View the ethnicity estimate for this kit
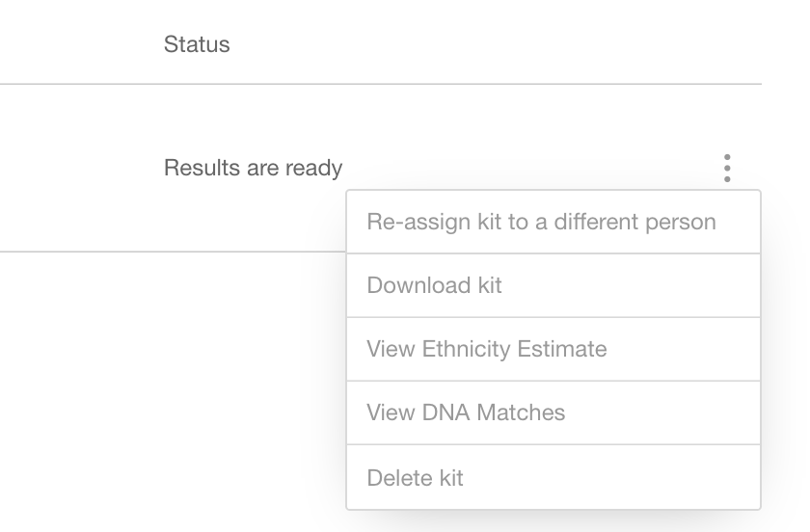 pos(553,349)
